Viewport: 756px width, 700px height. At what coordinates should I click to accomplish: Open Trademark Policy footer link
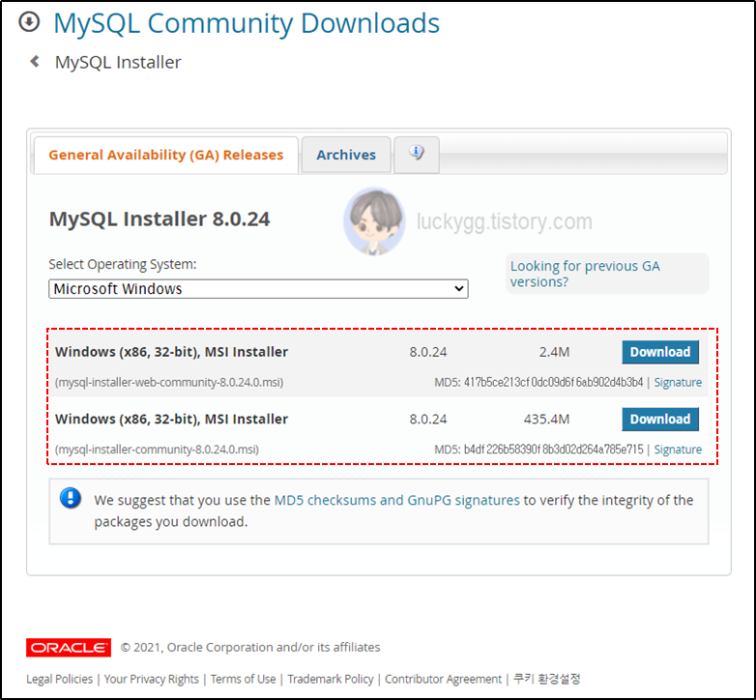331,679
